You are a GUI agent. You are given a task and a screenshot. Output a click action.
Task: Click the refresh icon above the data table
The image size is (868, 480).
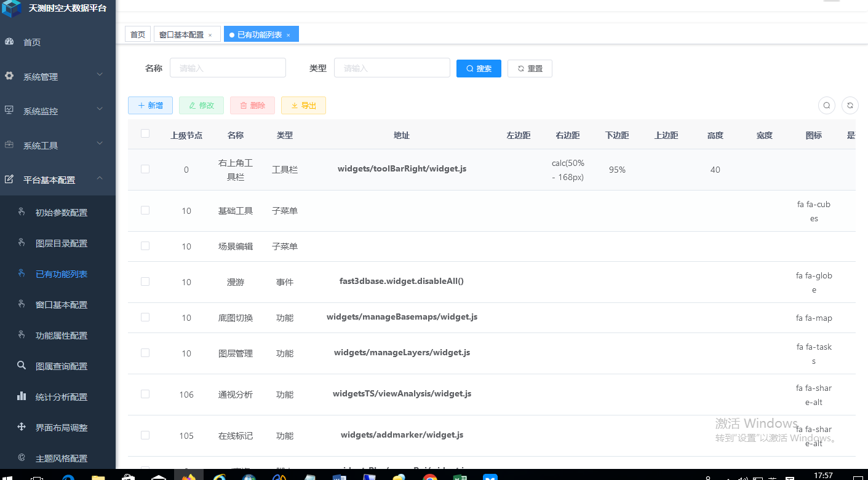pos(850,105)
